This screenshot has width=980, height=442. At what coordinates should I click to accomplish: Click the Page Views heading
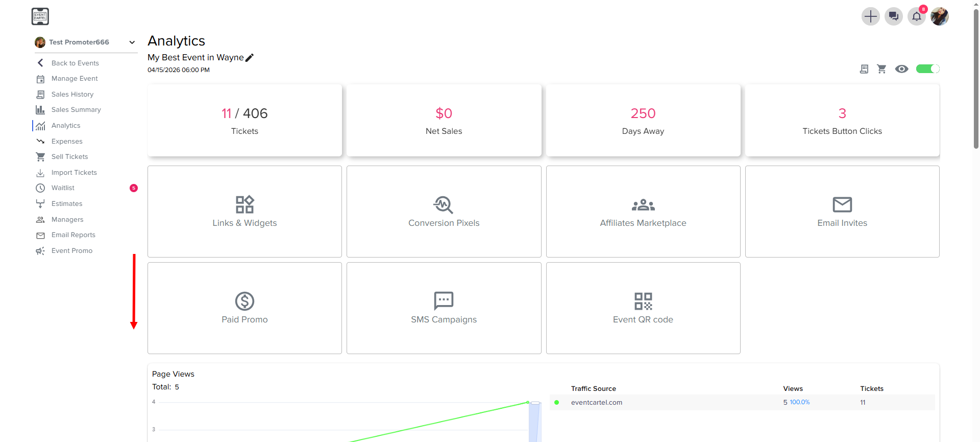coord(173,374)
